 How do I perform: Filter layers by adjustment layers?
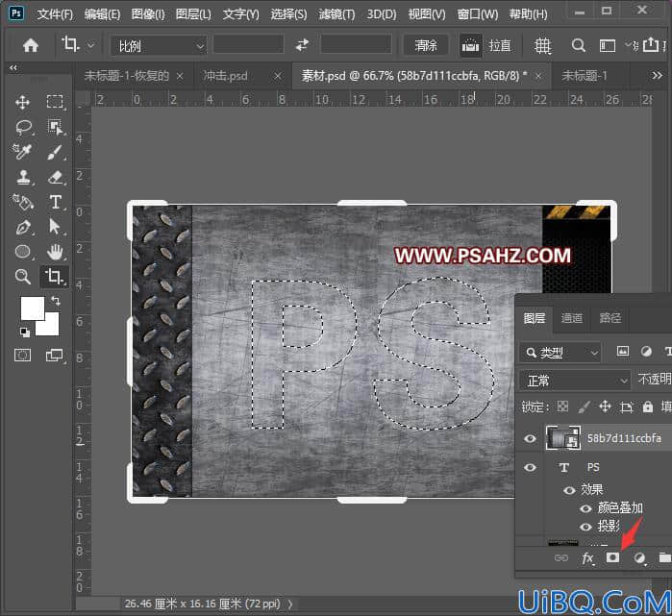click(x=646, y=352)
